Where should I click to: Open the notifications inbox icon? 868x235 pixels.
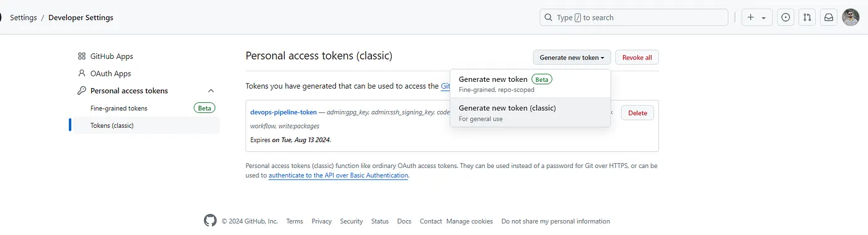point(828,17)
